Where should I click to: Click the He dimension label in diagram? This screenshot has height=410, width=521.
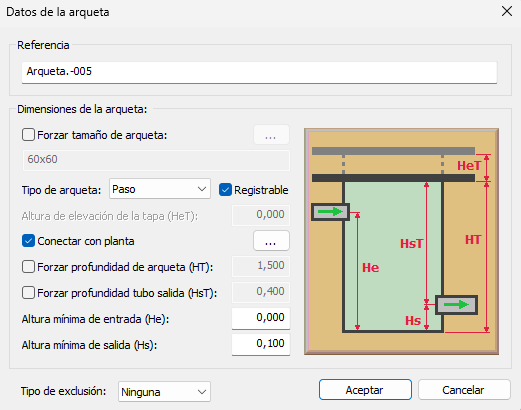371,268
